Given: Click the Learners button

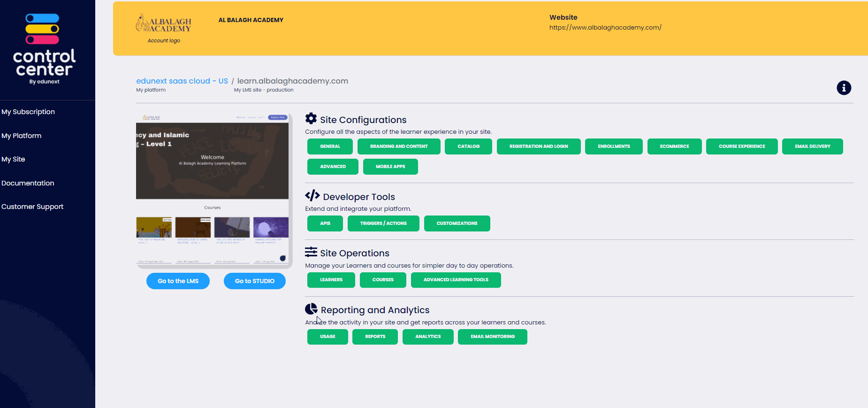Looking at the screenshot, I should (331, 280).
